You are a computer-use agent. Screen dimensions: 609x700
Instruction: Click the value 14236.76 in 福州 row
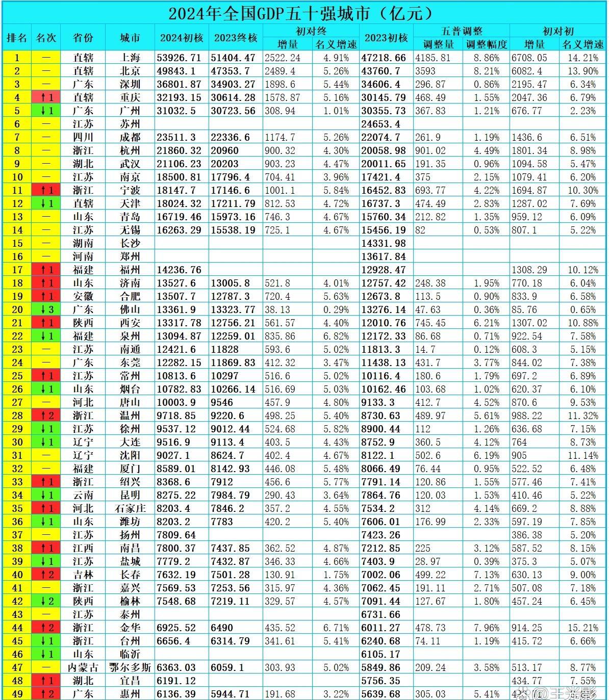[179, 270]
